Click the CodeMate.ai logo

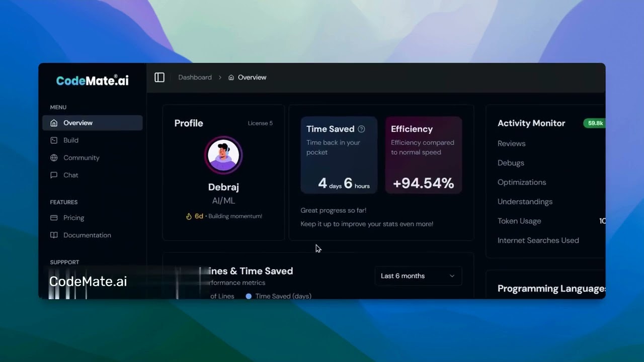[x=93, y=80]
